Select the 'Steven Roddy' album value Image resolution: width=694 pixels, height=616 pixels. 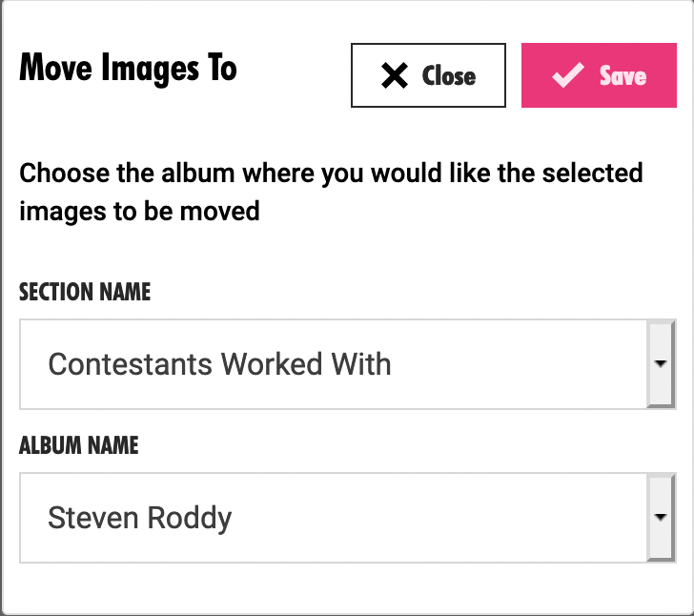click(x=140, y=518)
